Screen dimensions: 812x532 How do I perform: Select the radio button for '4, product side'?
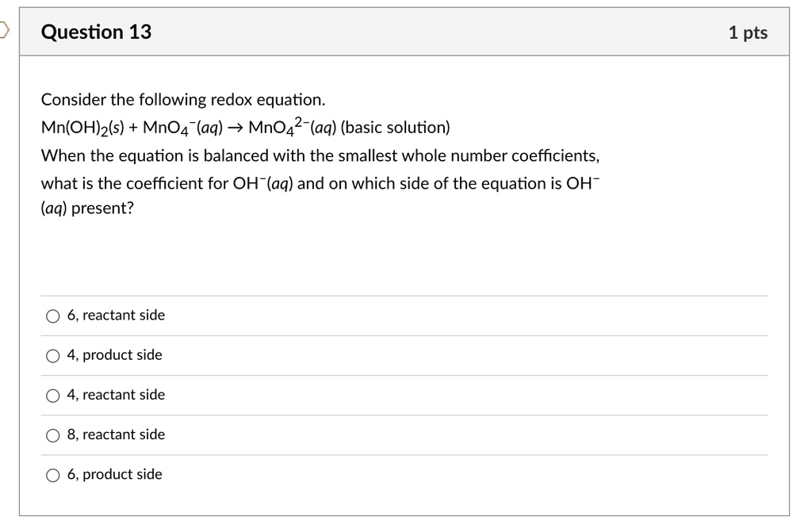coord(52,354)
